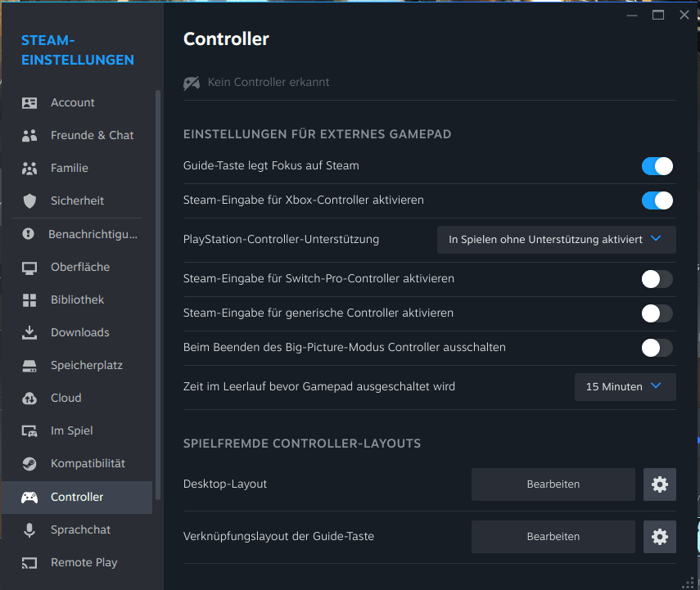The width and height of the screenshot is (700, 590).
Task: Click the Im Spiel overlay icon
Action: click(29, 431)
